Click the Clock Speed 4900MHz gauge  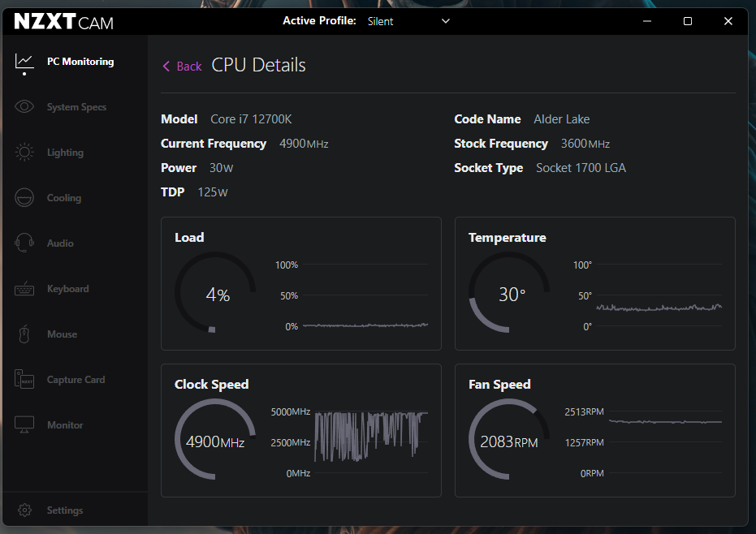click(x=215, y=439)
